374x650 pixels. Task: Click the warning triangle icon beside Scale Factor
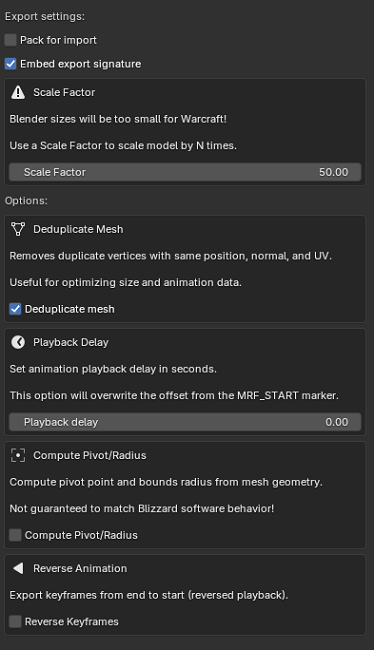coord(18,92)
